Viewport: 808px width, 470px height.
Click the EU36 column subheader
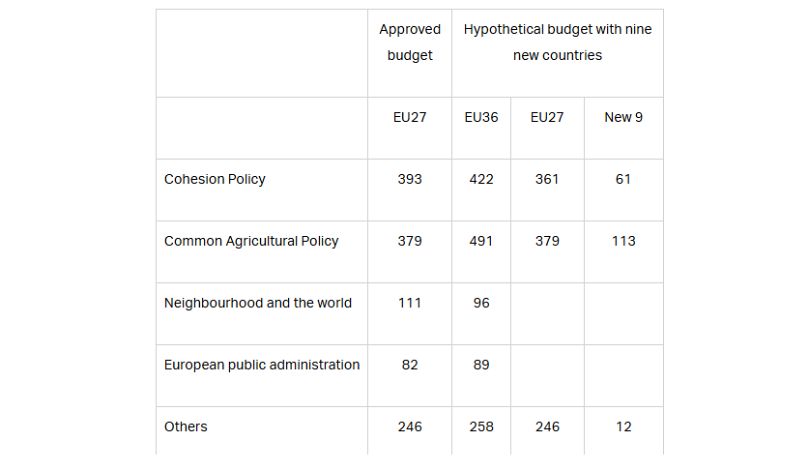coord(481,117)
